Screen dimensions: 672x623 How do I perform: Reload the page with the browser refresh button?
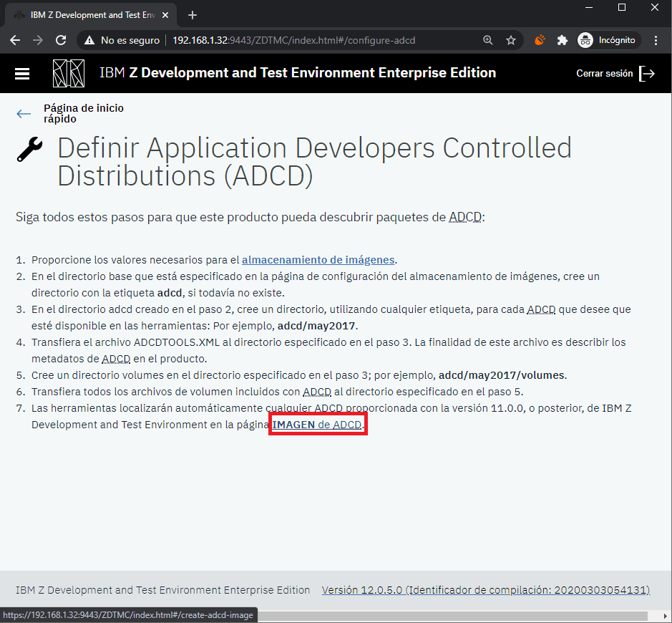point(61,41)
